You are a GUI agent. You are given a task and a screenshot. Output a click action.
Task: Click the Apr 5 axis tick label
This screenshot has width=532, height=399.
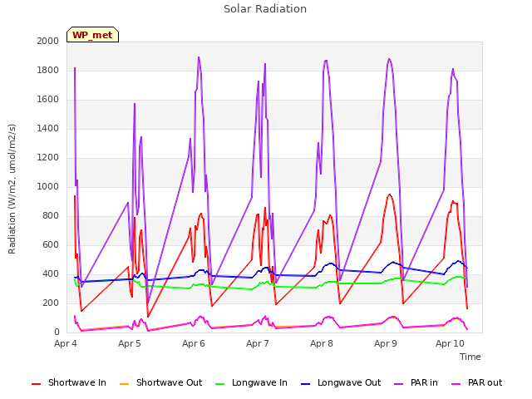click(130, 343)
